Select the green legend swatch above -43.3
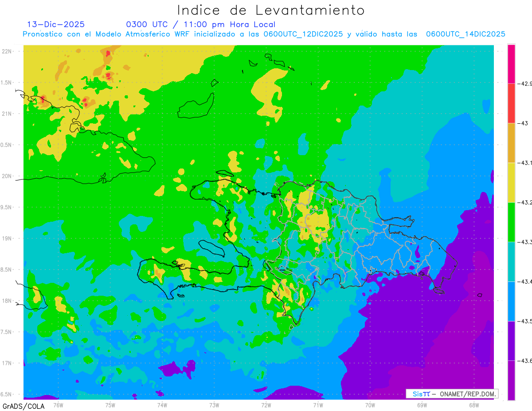The width and height of the screenshot is (532, 411). [x=511, y=222]
